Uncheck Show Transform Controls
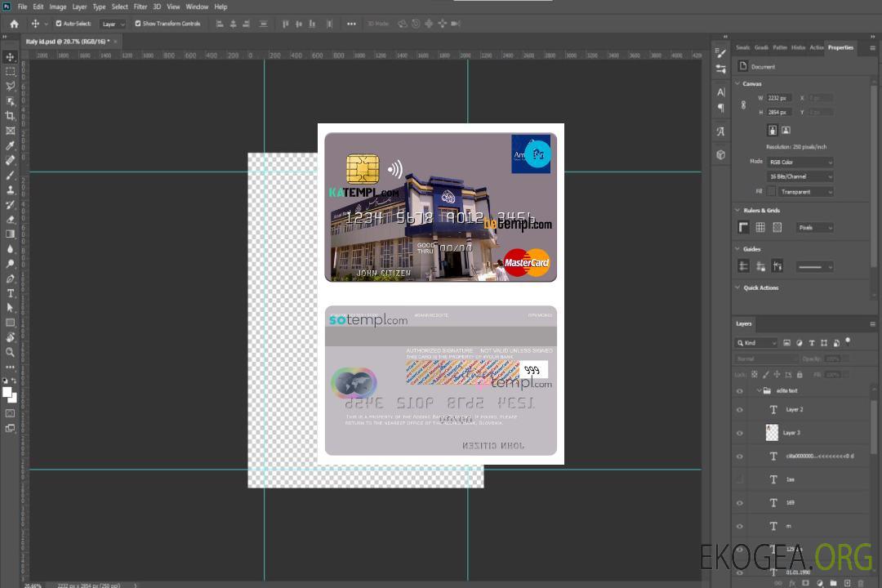 138,24
